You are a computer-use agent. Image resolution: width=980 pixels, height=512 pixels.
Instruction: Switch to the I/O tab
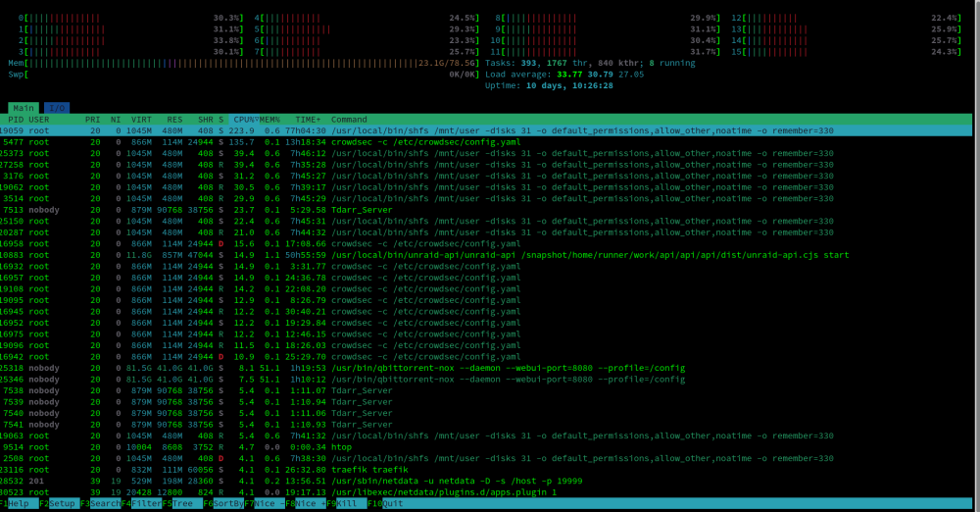[57, 108]
